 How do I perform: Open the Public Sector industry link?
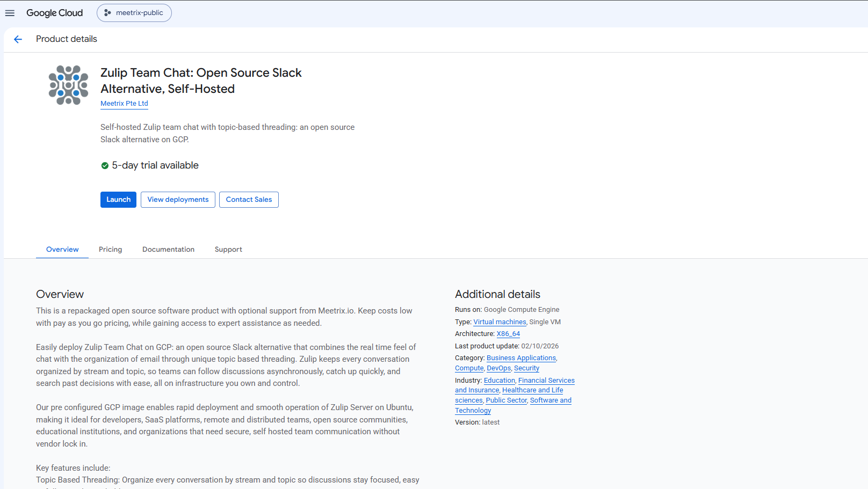coord(506,400)
